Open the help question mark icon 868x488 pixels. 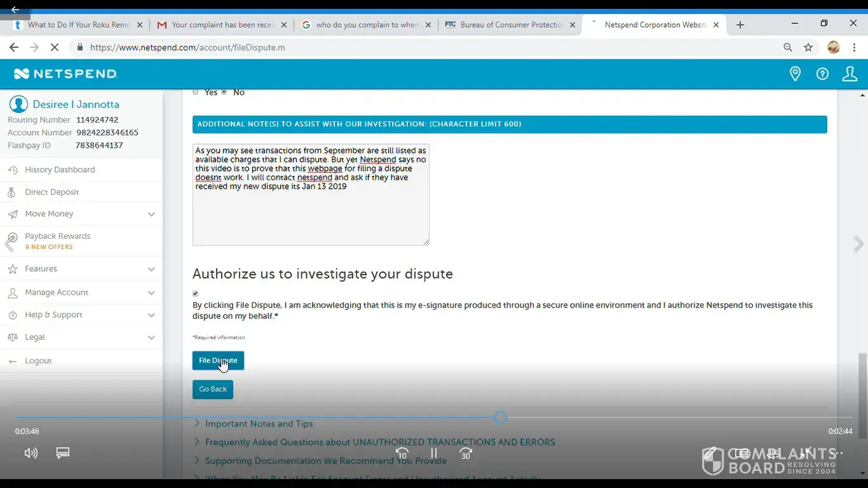[x=822, y=74]
